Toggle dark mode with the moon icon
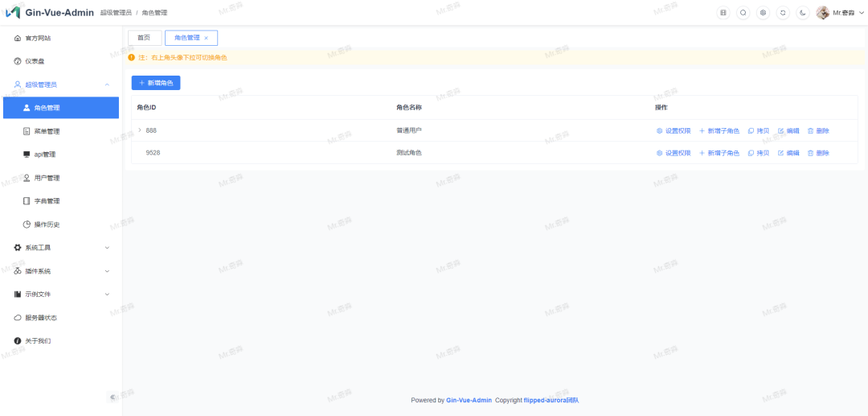868x416 pixels. click(803, 13)
